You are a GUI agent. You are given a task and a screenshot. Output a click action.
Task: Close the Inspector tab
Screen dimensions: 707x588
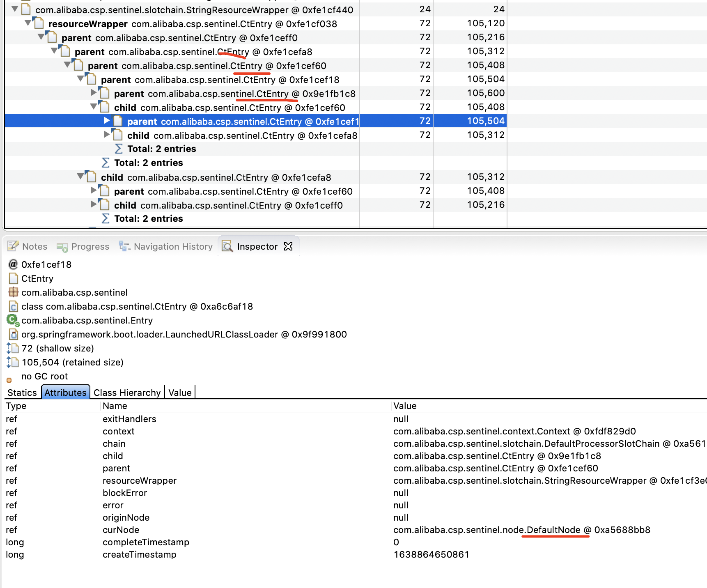click(x=288, y=246)
